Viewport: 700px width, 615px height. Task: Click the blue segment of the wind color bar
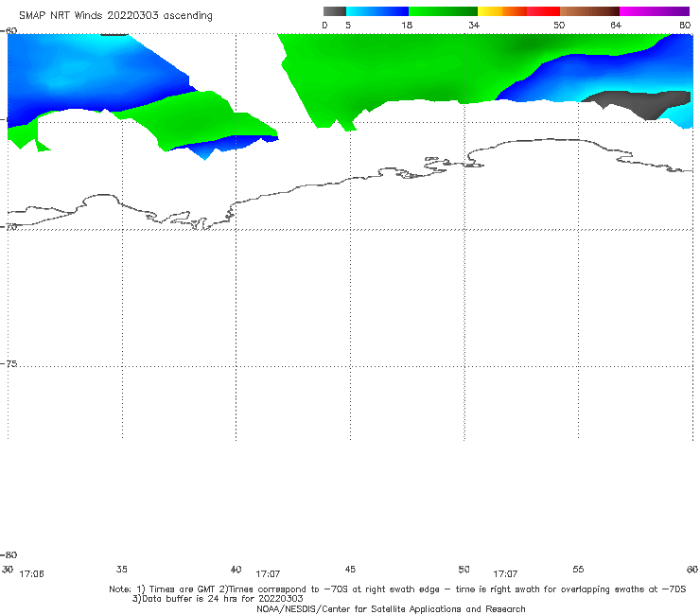point(377,11)
